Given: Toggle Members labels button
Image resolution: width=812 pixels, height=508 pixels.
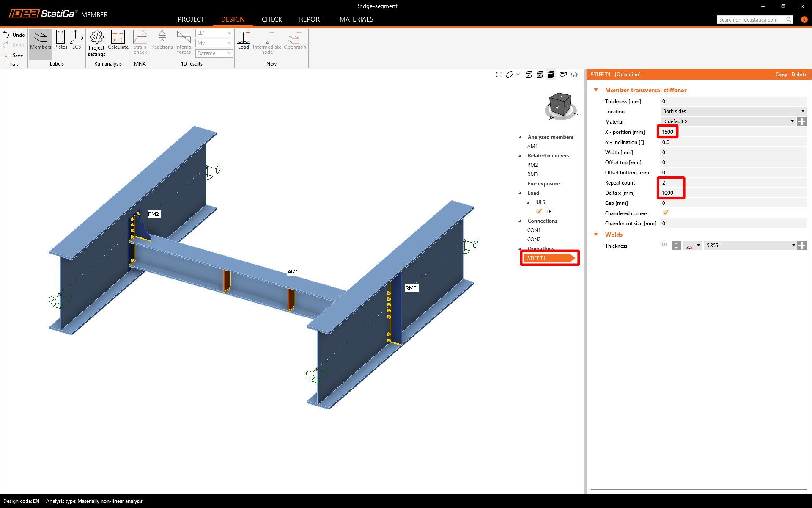Looking at the screenshot, I should (x=41, y=40).
